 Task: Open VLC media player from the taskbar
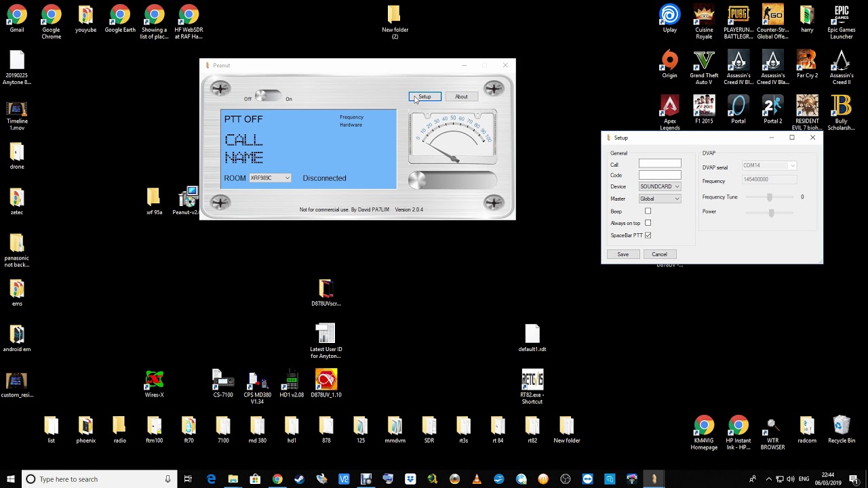pyautogui.click(x=477, y=479)
